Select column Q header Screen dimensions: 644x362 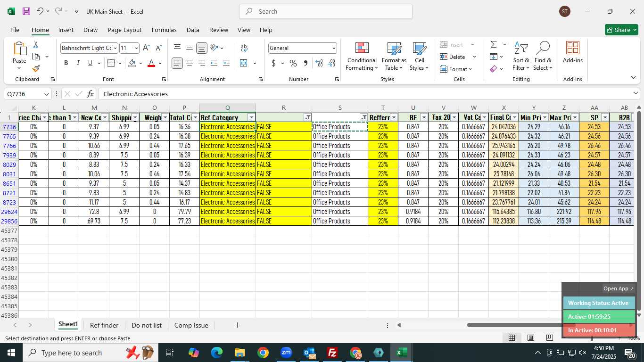click(228, 108)
